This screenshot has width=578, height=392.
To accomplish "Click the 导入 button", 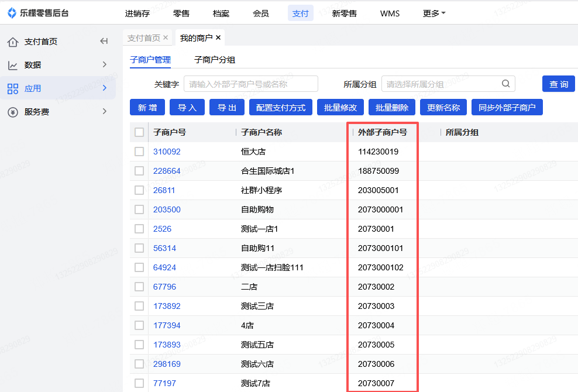I will coord(187,107).
